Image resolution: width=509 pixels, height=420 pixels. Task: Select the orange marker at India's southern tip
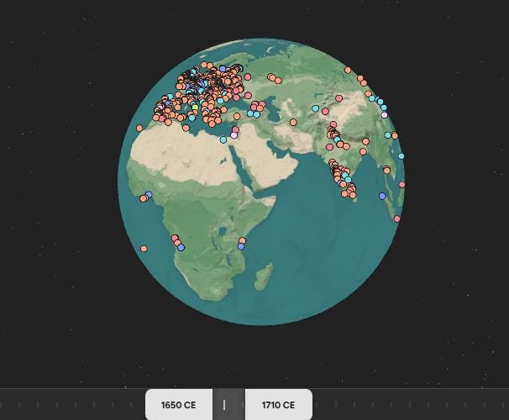pyautogui.click(x=353, y=196)
